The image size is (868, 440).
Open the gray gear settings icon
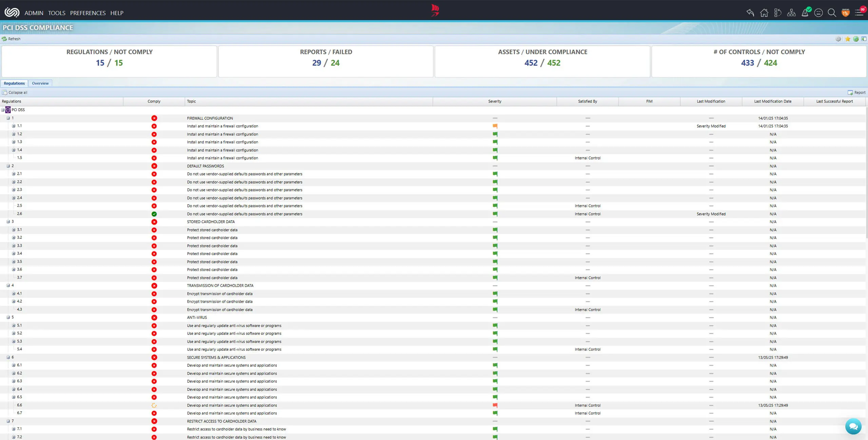(838, 39)
